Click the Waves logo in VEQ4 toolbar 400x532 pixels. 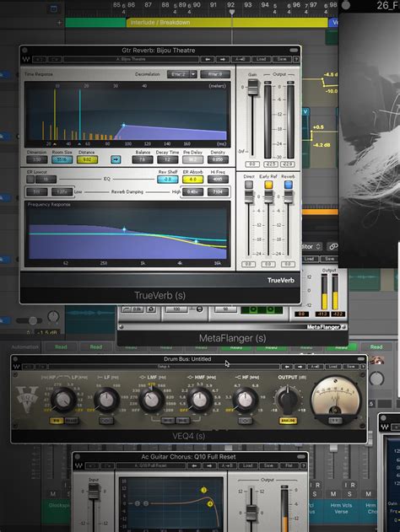16,367
